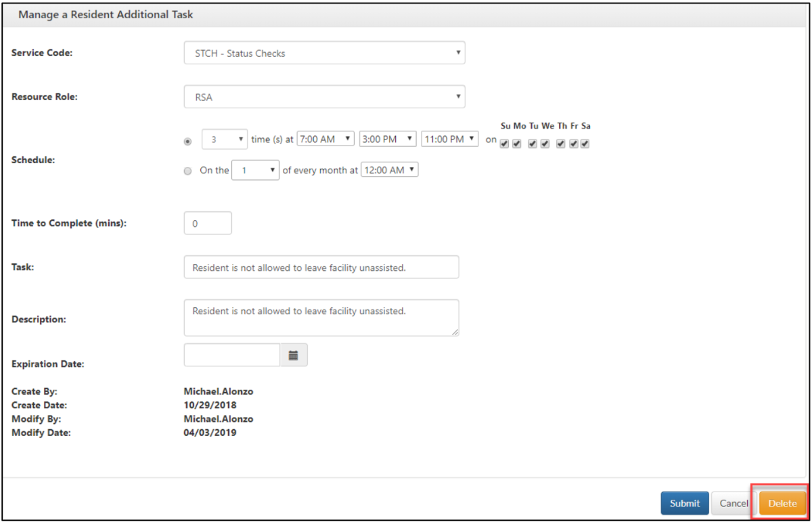
Task: Click the 'Time to Complete (mins):' label
Action: coord(70,223)
